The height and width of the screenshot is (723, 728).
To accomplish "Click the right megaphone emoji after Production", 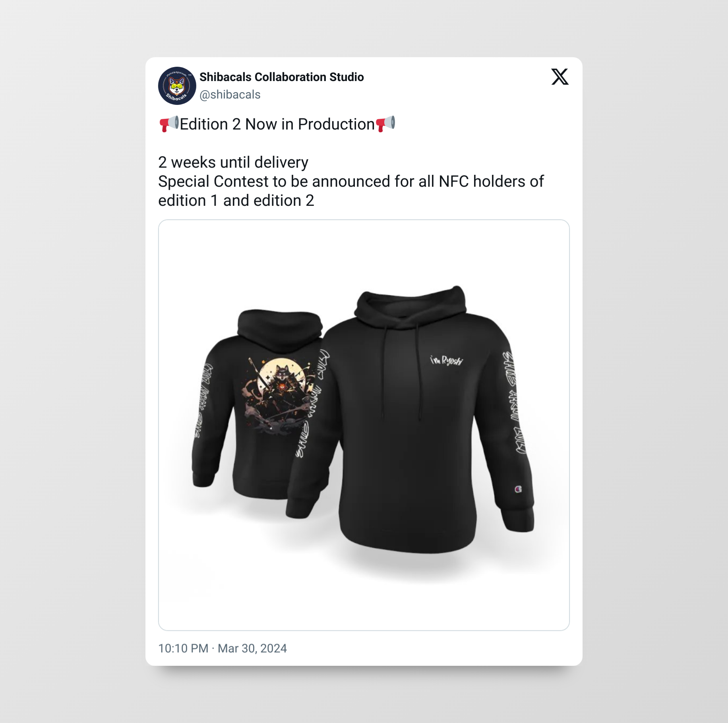I will click(x=385, y=124).
